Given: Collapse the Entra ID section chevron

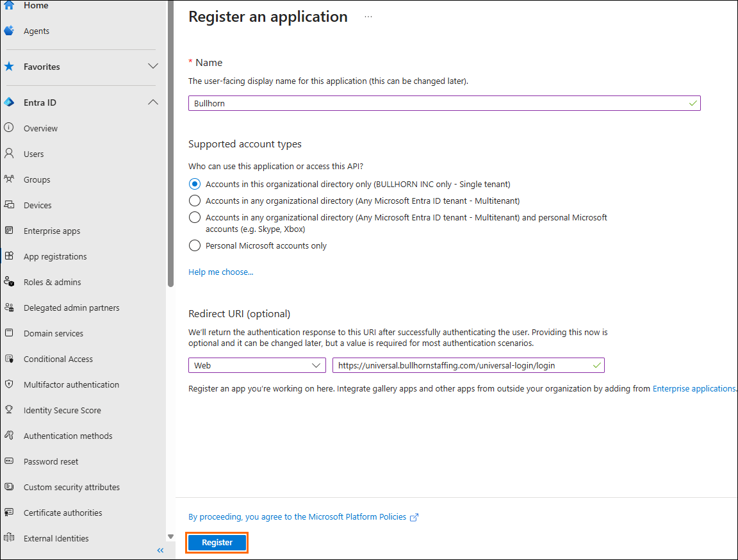Looking at the screenshot, I should click(153, 102).
